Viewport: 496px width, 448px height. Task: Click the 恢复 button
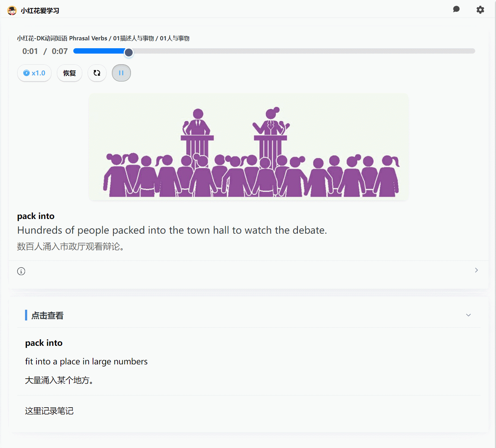(69, 73)
